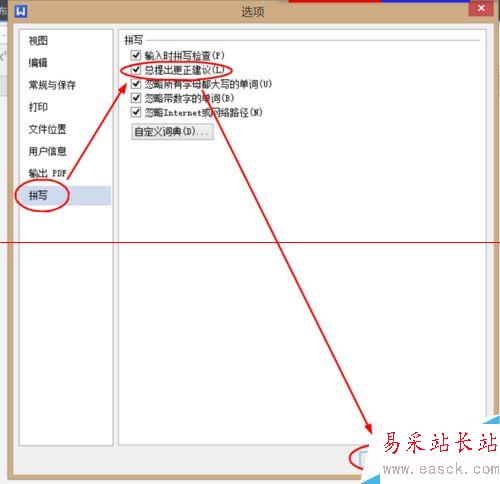Open the 用户信息 category

(x=47, y=151)
